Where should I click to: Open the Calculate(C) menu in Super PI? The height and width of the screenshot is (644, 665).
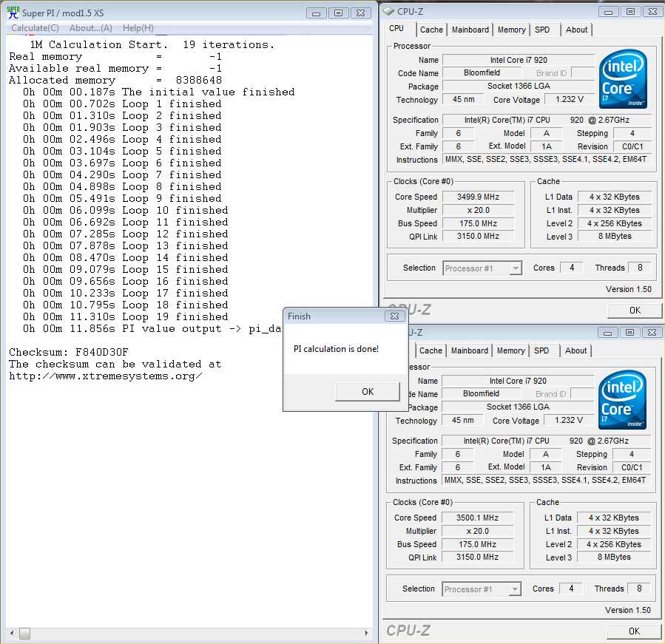pos(36,28)
